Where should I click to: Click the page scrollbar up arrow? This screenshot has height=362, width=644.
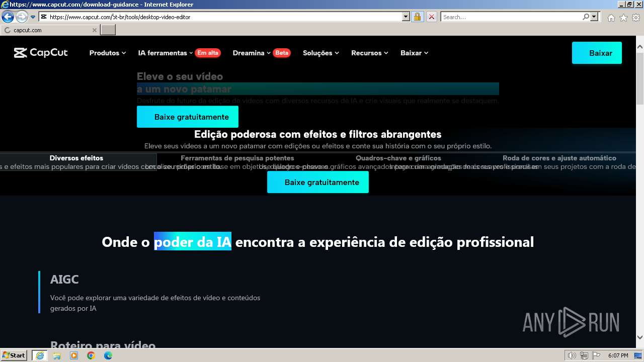click(640, 47)
